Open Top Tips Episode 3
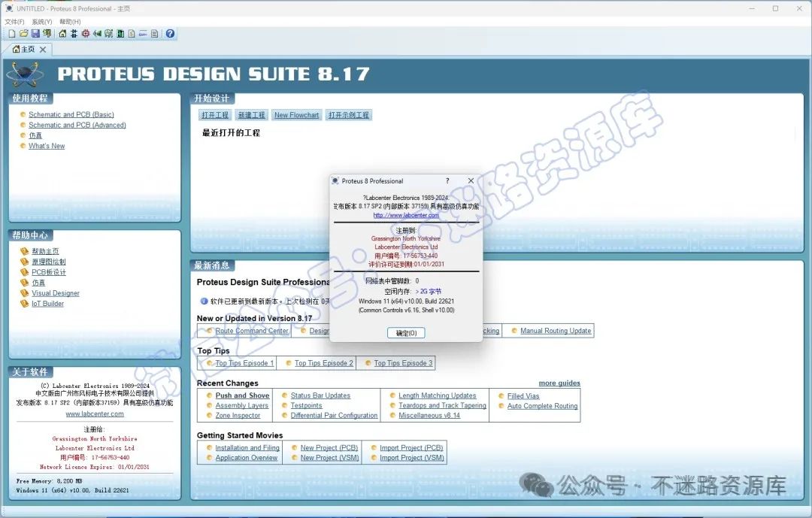This screenshot has height=518, width=812. pyautogui.click(x=404, y=363)
